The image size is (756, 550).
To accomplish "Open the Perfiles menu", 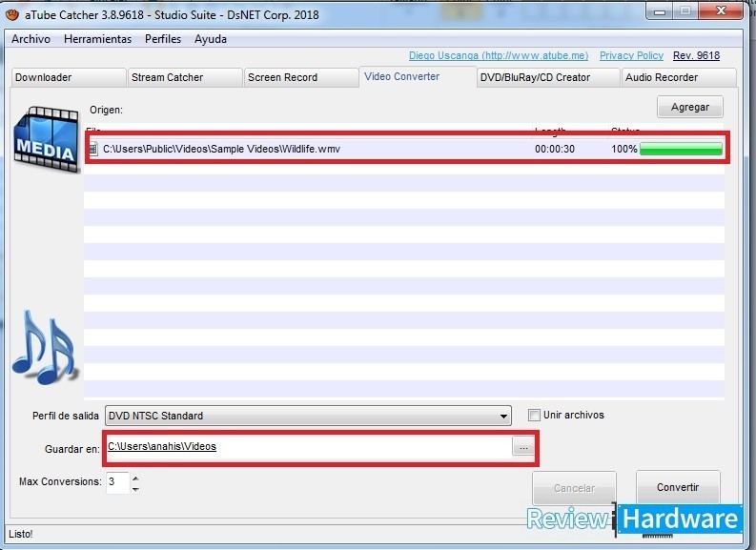I will [163, 39].
